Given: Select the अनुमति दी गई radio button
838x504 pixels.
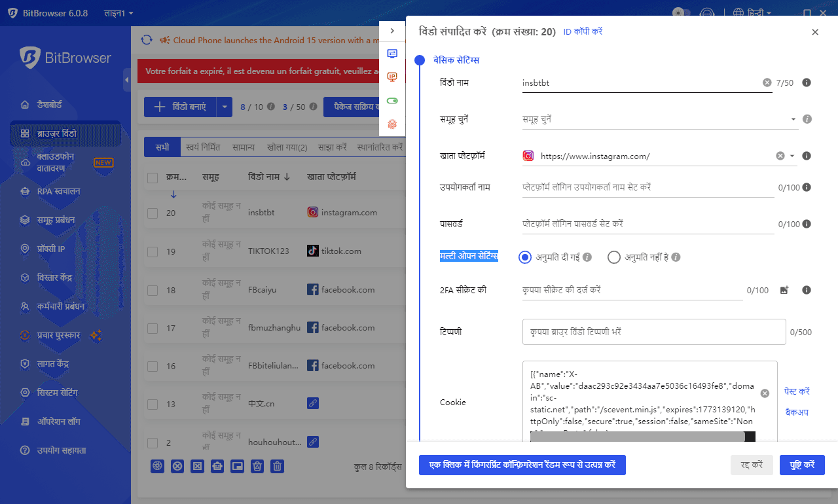Looking at the screenshot, I should pyautogui.click(x=524, y=257).
